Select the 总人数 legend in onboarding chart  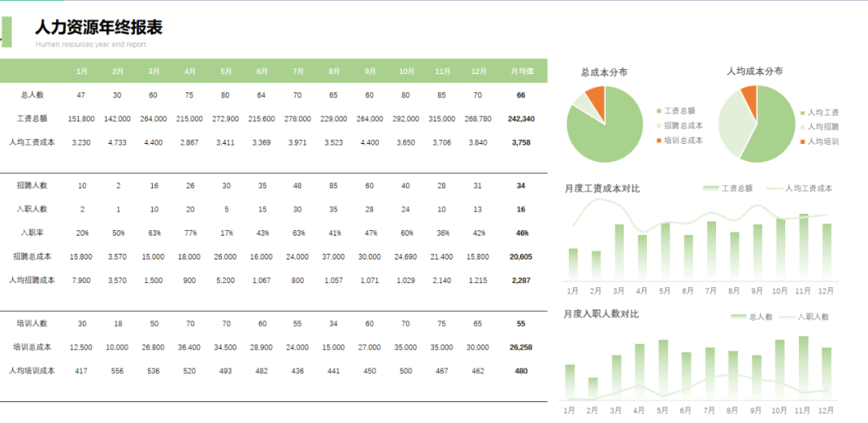tap(751, 317)
